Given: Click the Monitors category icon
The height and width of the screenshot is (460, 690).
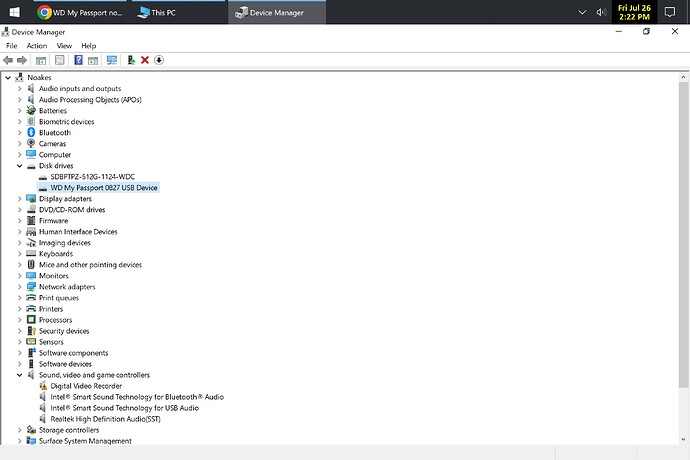Looking at the screenshot, I should [x=31, y=276].
